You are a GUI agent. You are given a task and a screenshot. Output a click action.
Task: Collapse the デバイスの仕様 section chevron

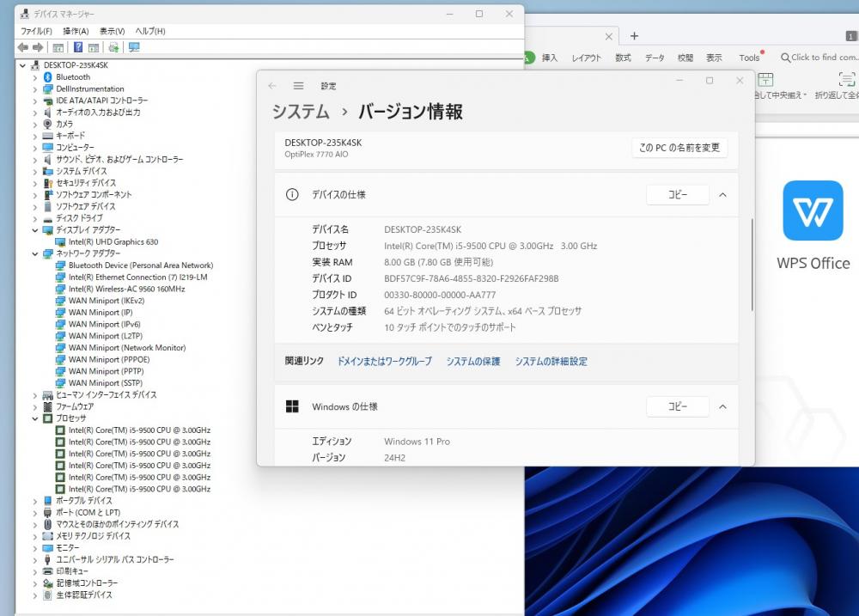[x=722, y=195]
